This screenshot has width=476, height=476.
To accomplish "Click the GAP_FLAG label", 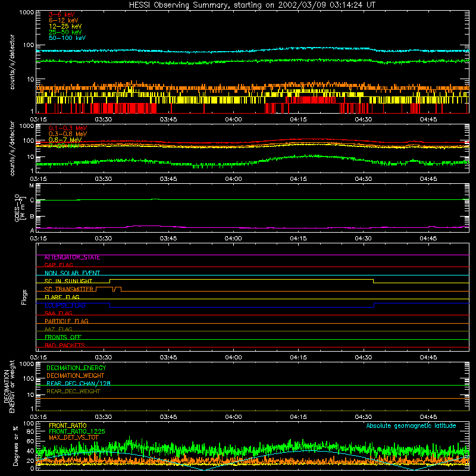I will click(x=58, y=265).
